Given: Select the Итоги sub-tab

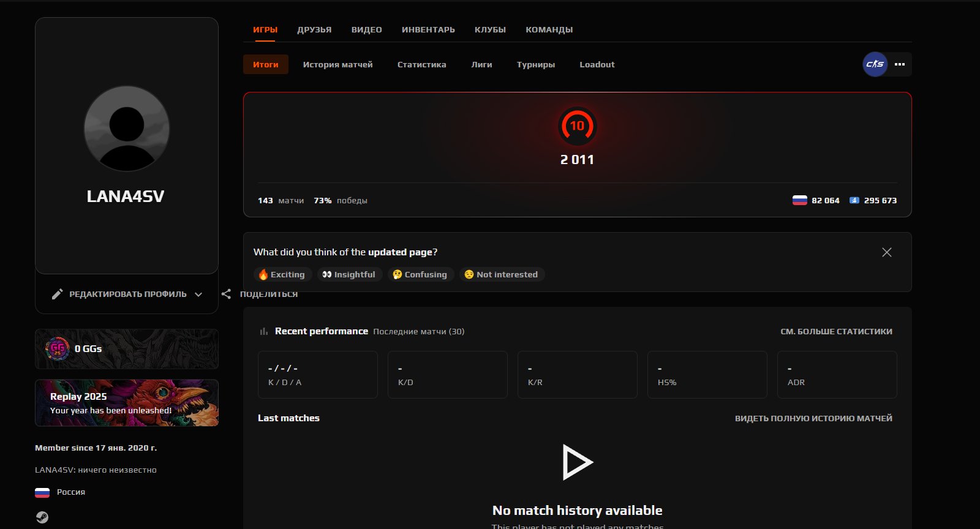Looking at the screenshot, I should pyautogui.click(x=266, y=64).
